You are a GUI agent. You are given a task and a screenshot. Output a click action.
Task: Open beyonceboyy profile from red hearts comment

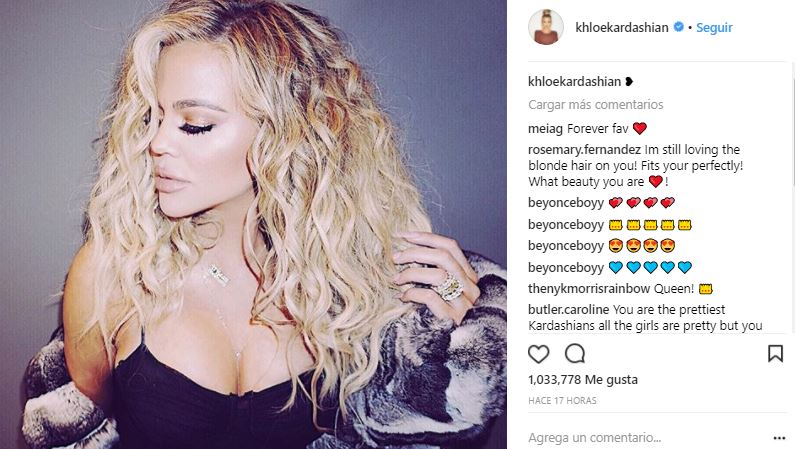pos(566,203)
